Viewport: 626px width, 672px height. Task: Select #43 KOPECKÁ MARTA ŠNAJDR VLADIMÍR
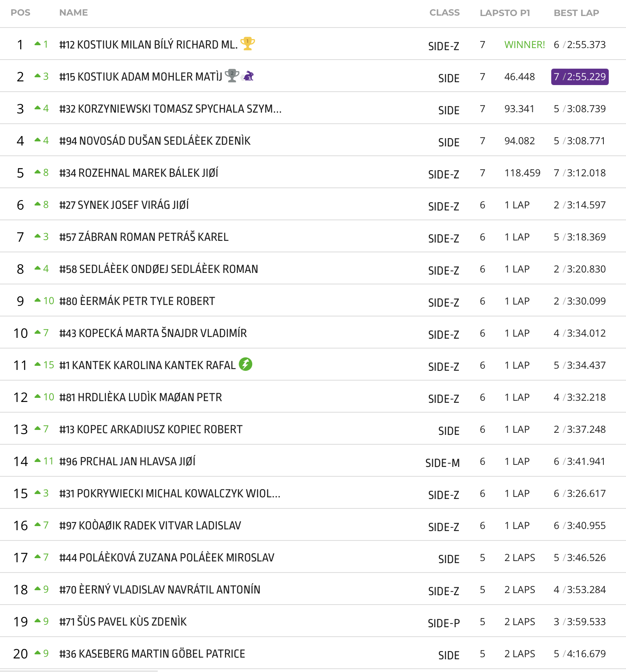pyautogui.click(x=153, y=333)
